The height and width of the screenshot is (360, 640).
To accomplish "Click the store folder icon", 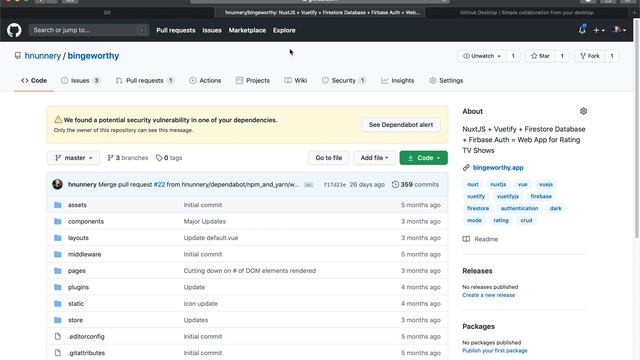I will click(58, 320).
